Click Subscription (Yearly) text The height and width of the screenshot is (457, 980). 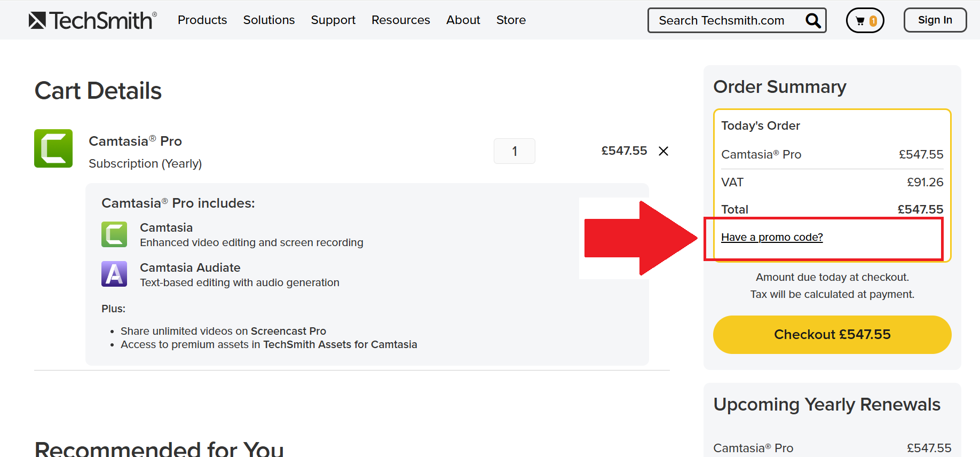[145, 163]
